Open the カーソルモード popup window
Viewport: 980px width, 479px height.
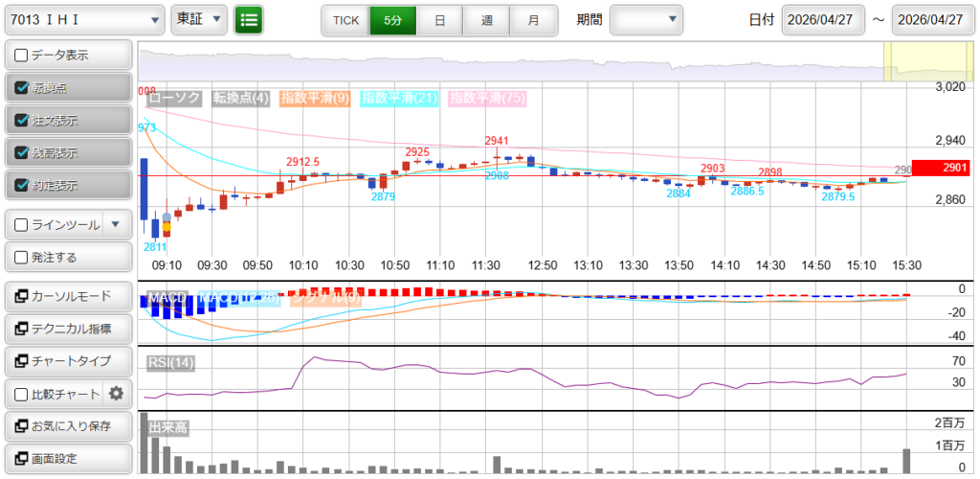click(67, 296)
